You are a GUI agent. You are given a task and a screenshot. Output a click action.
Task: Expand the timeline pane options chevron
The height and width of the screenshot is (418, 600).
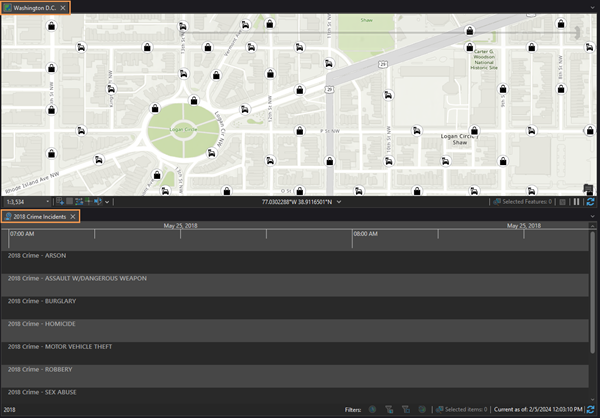pyautogui.click(x=591, y=216)
